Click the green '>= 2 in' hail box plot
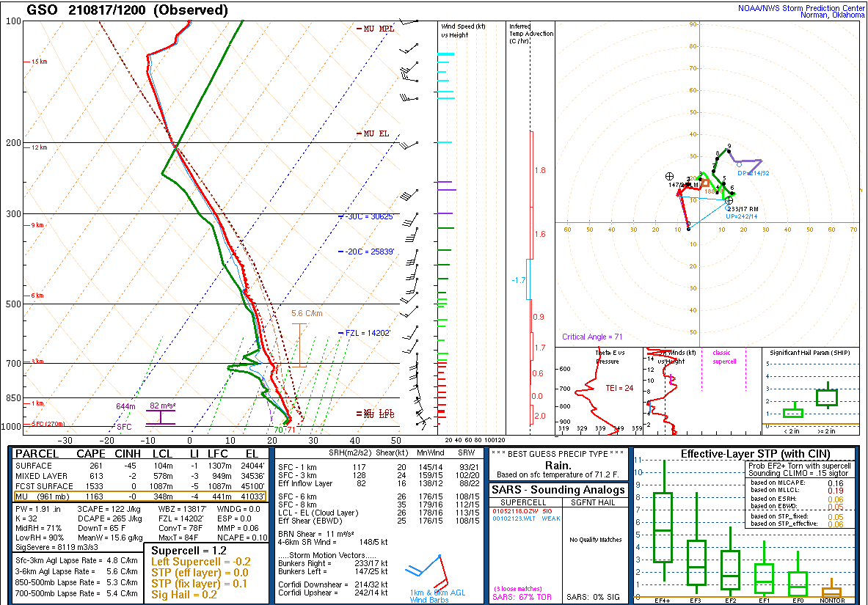Image resolution: width=868 pixels, height=605 pixels. [x=826, y=397]
